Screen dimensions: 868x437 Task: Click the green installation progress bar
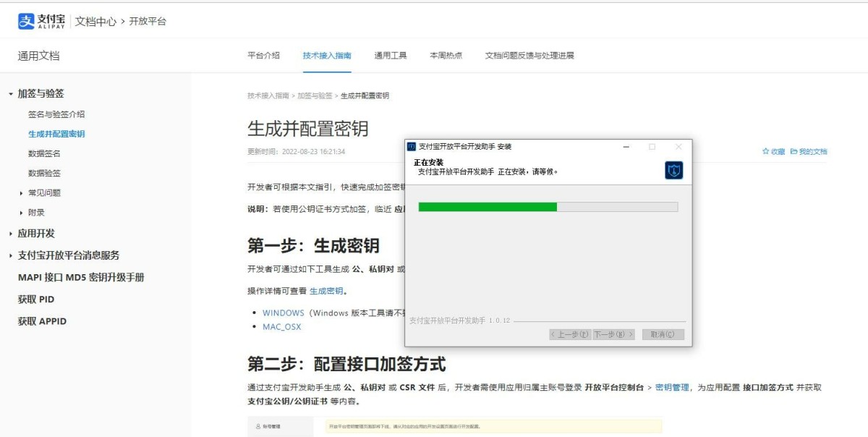coord(487,207)
